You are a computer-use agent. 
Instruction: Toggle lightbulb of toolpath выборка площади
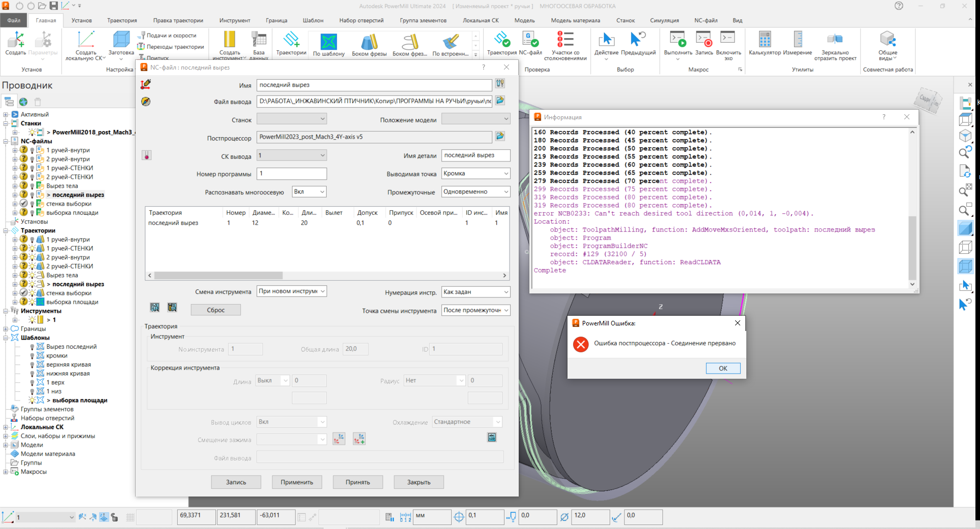tap(32, 302)
